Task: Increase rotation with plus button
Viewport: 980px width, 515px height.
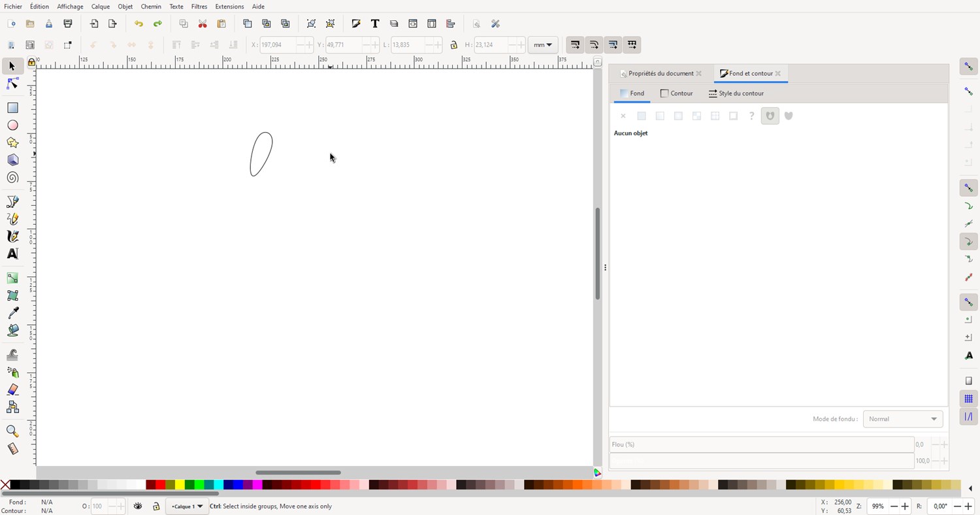Action: [x=968, y=507]
